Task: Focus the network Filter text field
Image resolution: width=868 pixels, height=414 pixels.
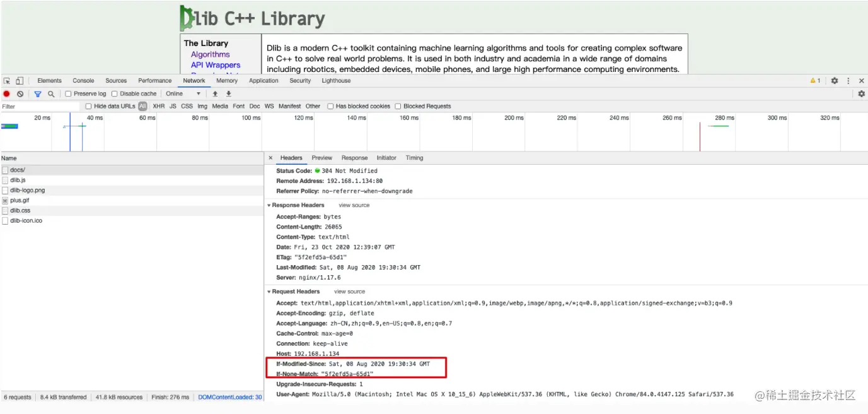Action: 40,106
